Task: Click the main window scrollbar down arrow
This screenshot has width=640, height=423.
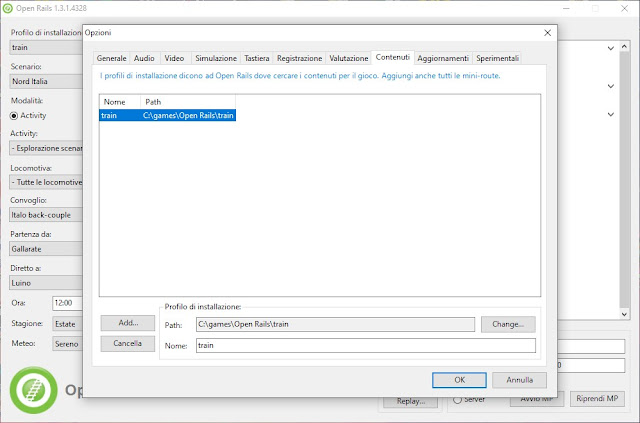Action: 624,314
